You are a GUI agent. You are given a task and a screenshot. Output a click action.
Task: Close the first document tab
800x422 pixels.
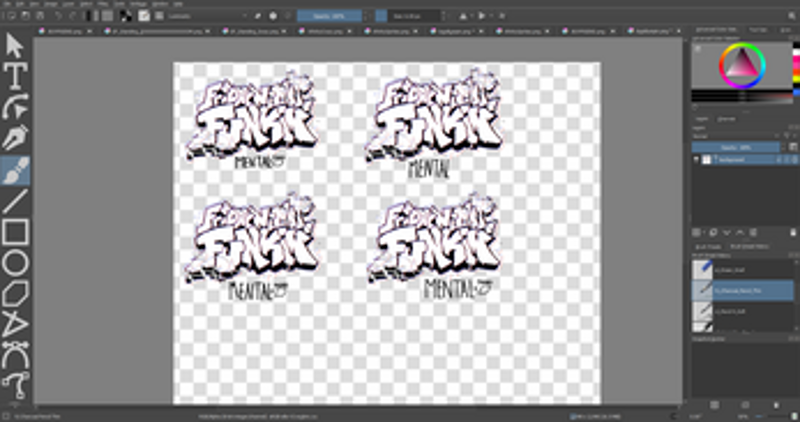[90, 31]
